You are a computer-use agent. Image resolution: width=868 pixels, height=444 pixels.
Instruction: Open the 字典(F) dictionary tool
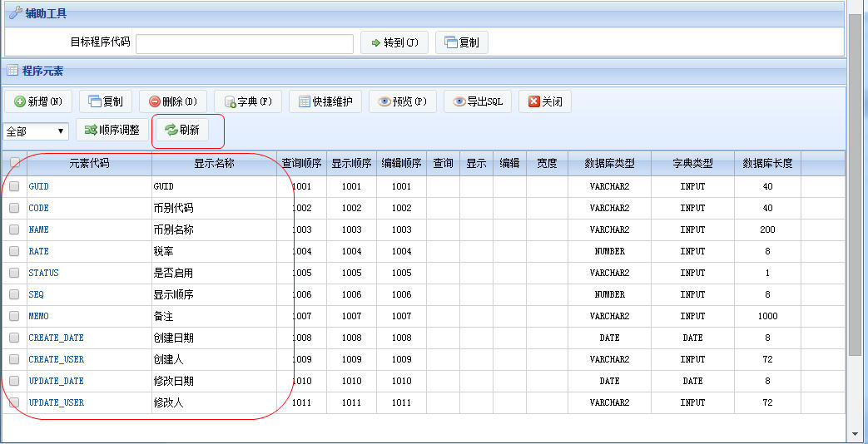tap(248, 101)
